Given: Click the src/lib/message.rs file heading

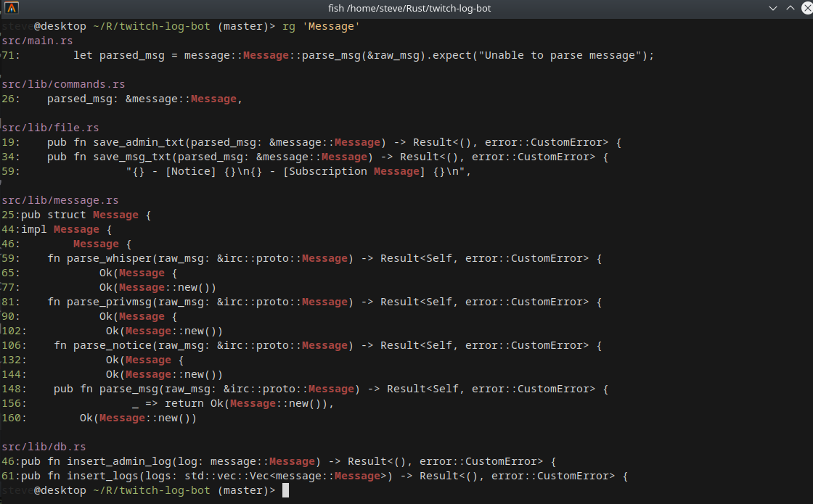Looking at the screenshot, I should tap(60, 200).
